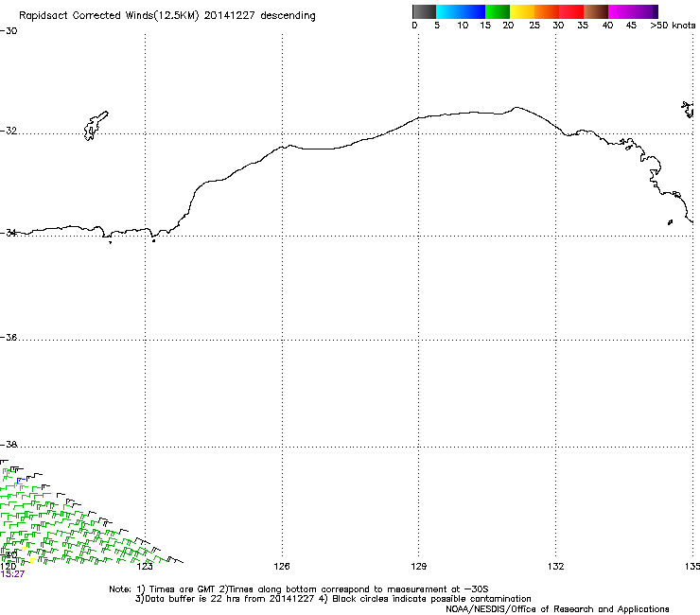This screenshot has width=700, height=615.
Task: Click the "-36" latitude label
Action: click(9, 337)
